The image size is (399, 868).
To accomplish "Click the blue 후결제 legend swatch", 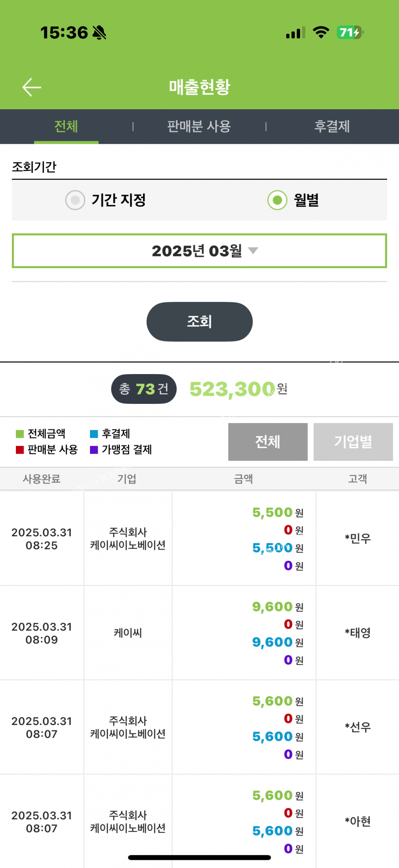I will [94, 434].
